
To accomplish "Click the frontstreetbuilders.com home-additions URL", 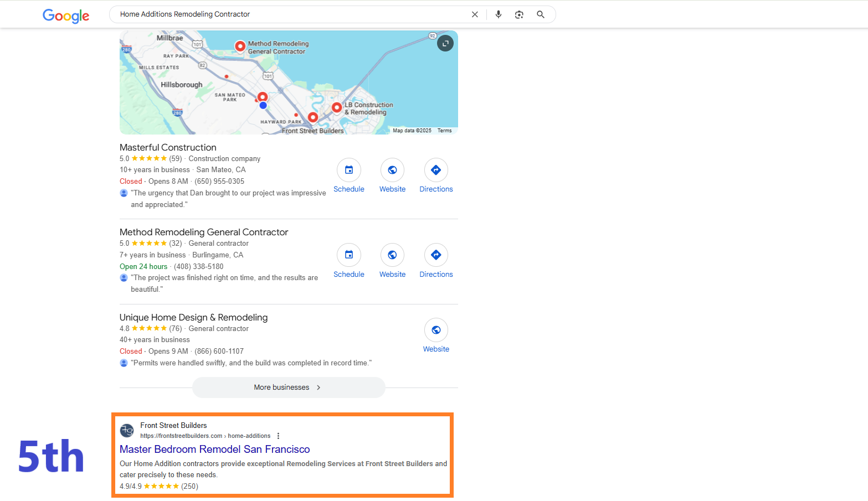I will (205, 436).
